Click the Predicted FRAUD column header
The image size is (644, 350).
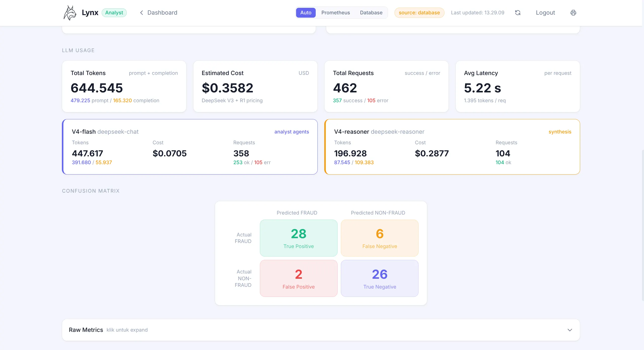[297, 213]
